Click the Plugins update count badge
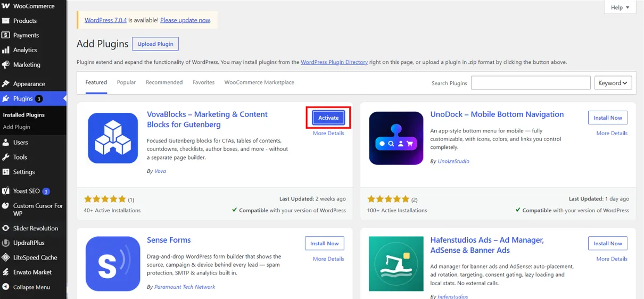 (x=39, y=99)
